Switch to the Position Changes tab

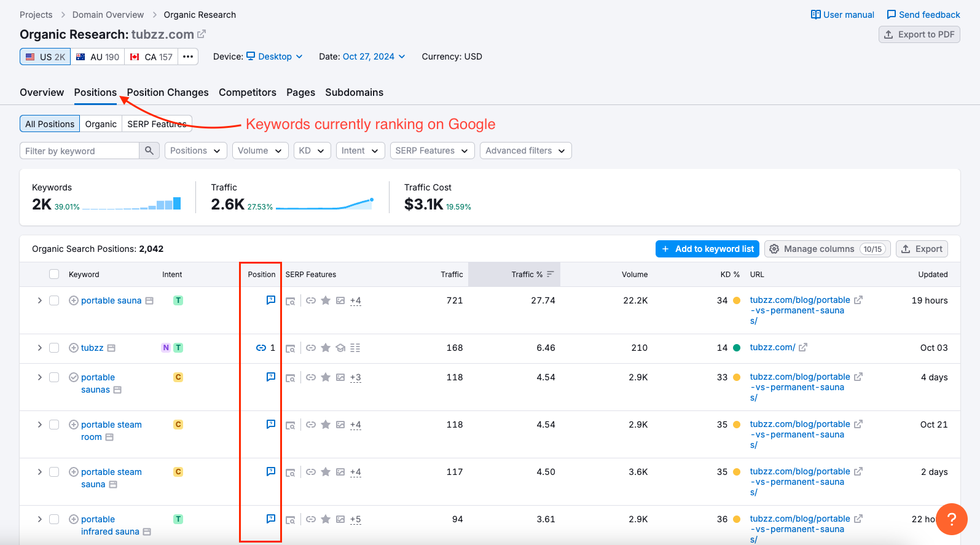[x=168, y=92]
